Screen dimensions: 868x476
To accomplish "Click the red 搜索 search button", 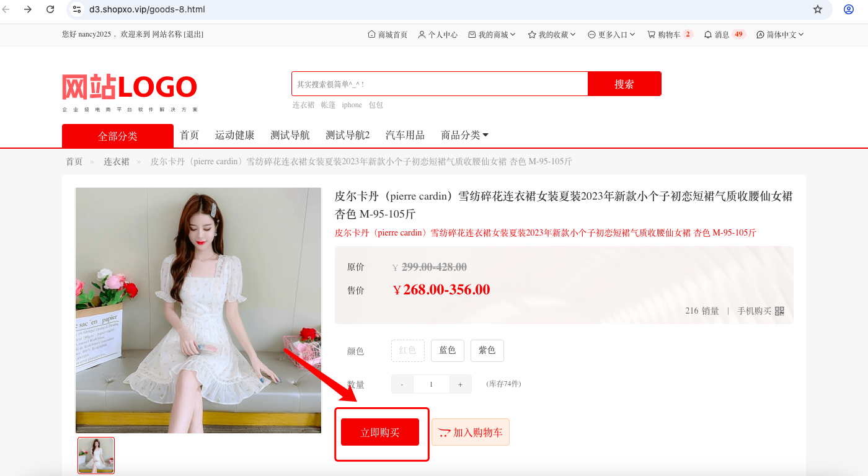I will [624, 84].
